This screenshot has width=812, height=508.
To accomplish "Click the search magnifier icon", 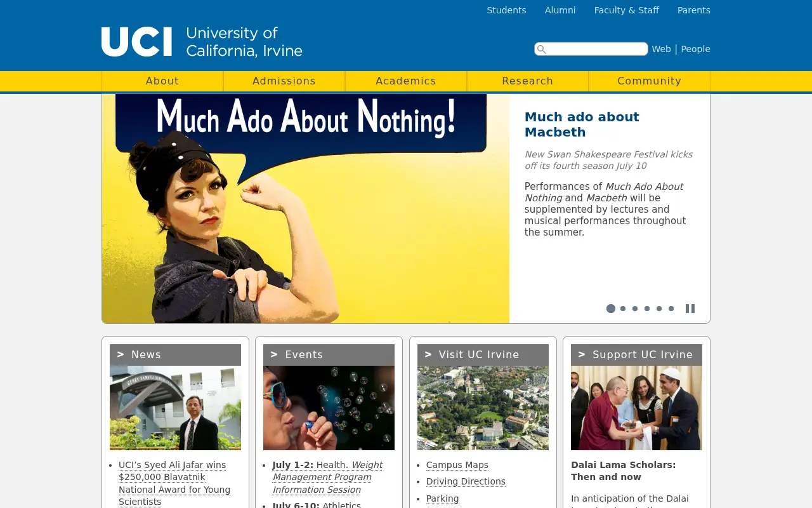I will pyautogui.click(x=541, y=50).
